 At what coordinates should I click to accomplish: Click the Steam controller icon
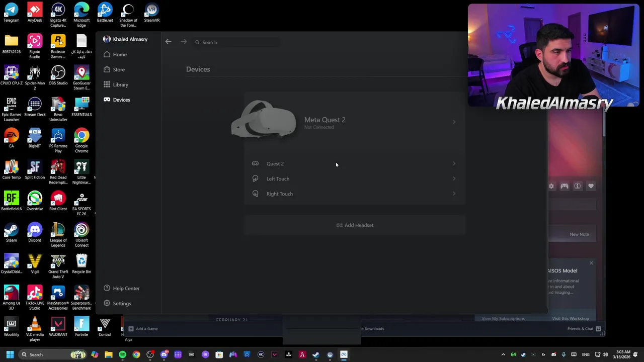pos(565,186)
